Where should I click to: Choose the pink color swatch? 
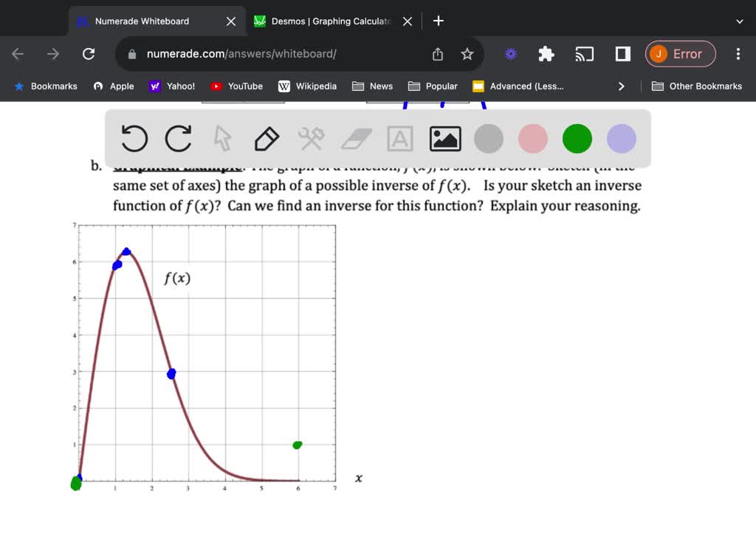pos(533,138)
